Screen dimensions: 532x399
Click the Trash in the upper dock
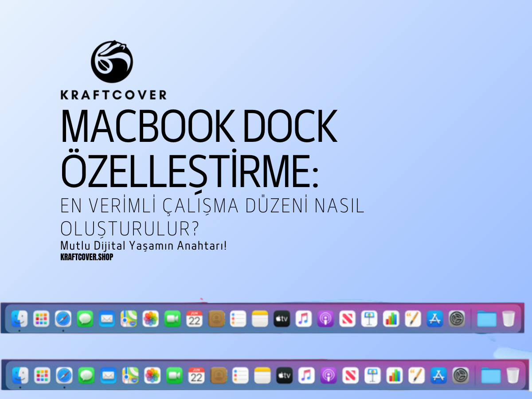pos(509,319)
